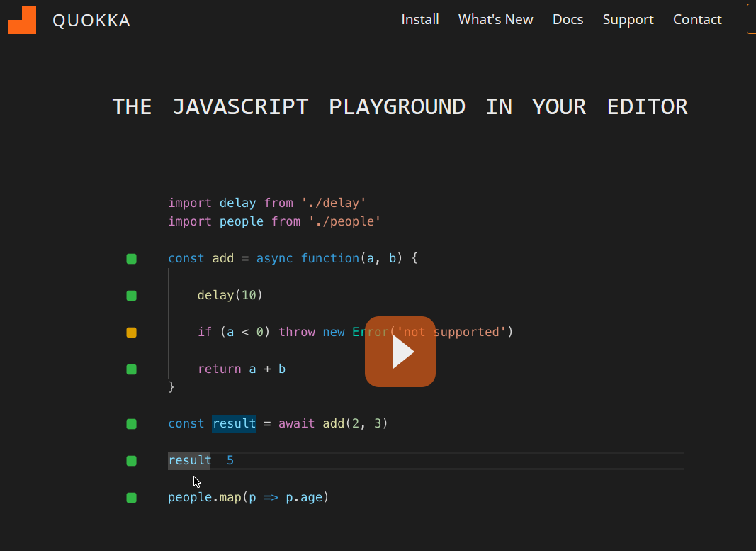Viewport: 756px width, 551px height.
Task: Select the green indicator next to people.map line
Action: coord(131,498)
